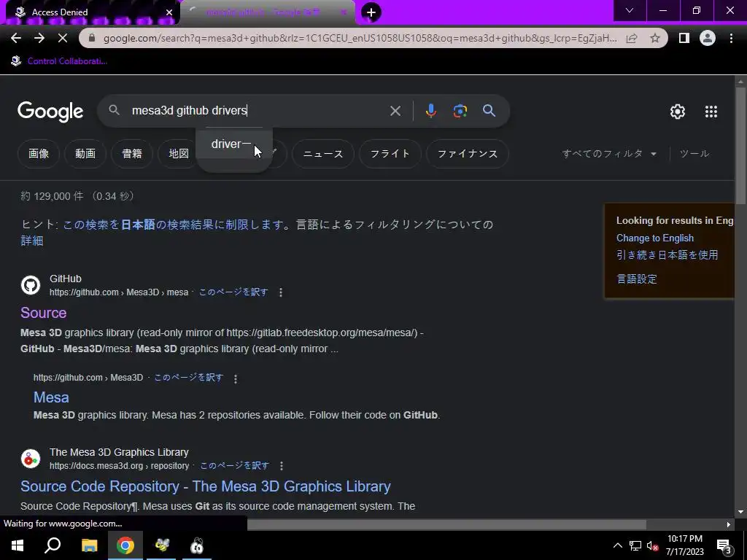Open Control Collaboration bookmark
747x560 pixels.
pos(59,61)
